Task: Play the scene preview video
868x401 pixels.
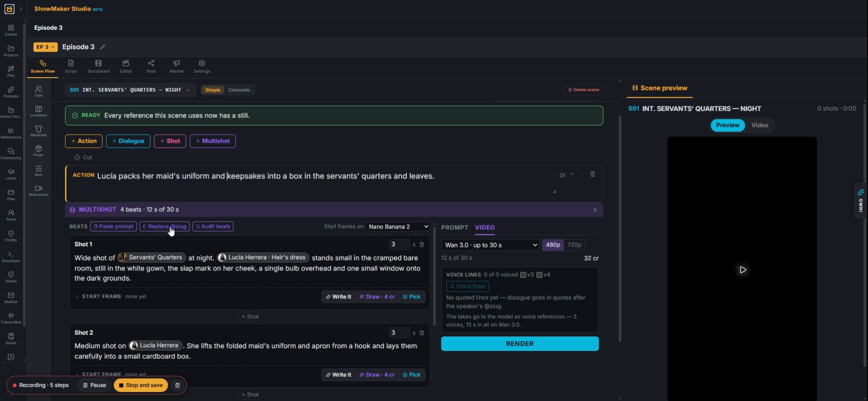Action: click(x=743, y=270)
